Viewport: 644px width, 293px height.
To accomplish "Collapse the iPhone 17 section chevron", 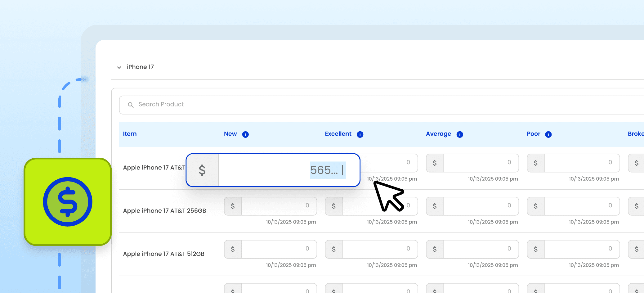I will coord(119,67).
